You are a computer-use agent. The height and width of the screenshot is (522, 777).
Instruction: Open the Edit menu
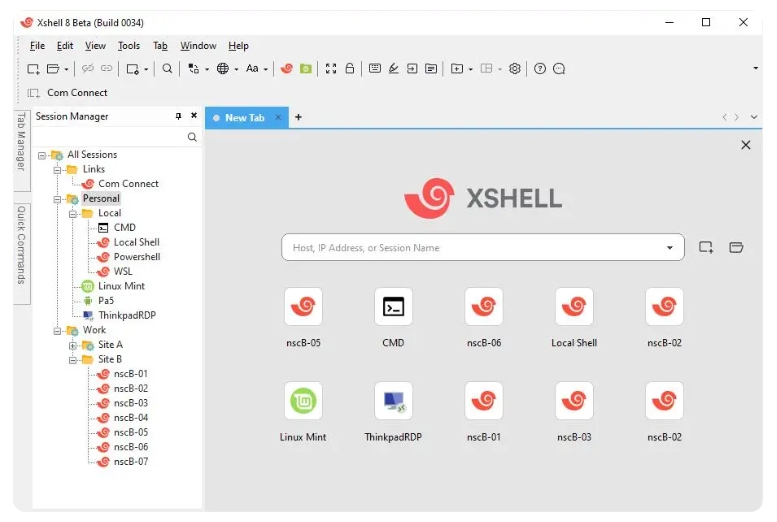(x=64, y=46)
